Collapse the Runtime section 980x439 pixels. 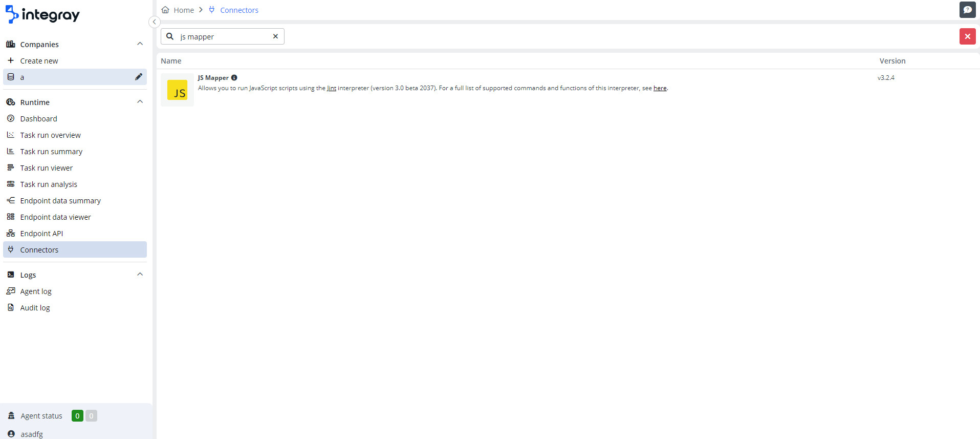click(x=140, y=102)
